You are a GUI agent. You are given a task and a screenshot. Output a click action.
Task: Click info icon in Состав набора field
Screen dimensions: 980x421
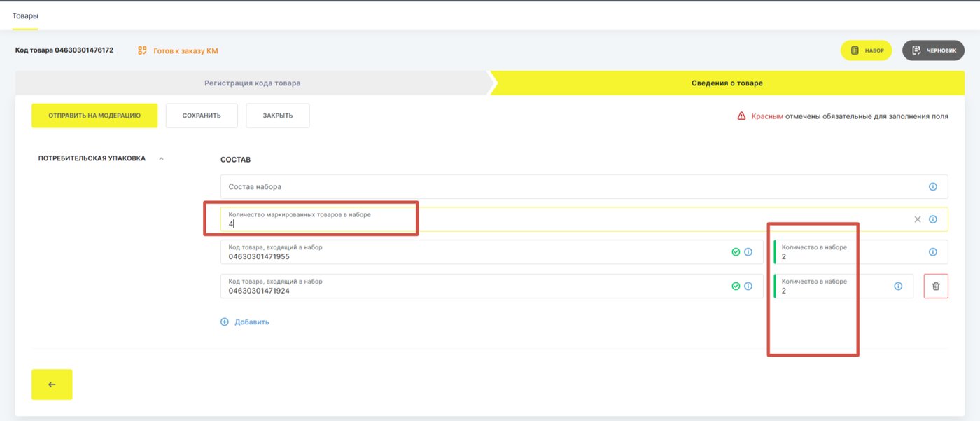pos(932,187)
